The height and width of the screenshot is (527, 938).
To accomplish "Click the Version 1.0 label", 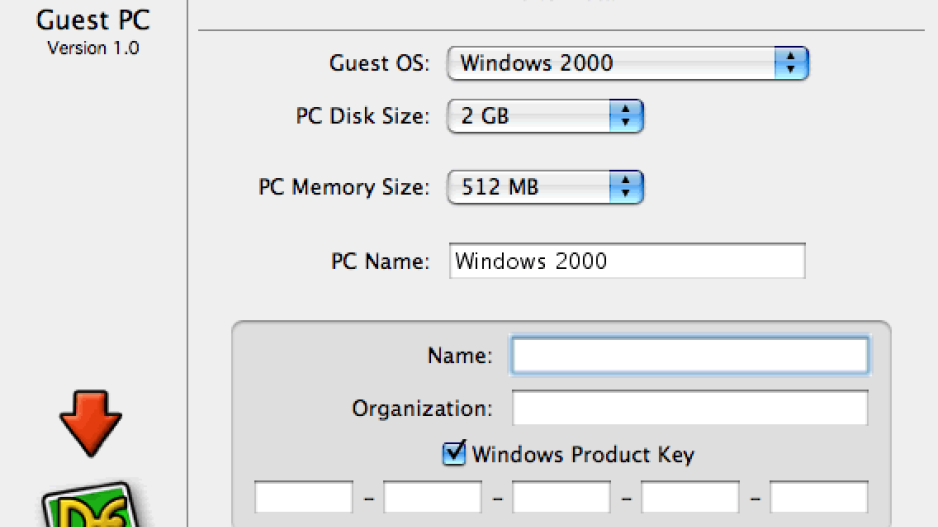I will click(x=93, y=48).
